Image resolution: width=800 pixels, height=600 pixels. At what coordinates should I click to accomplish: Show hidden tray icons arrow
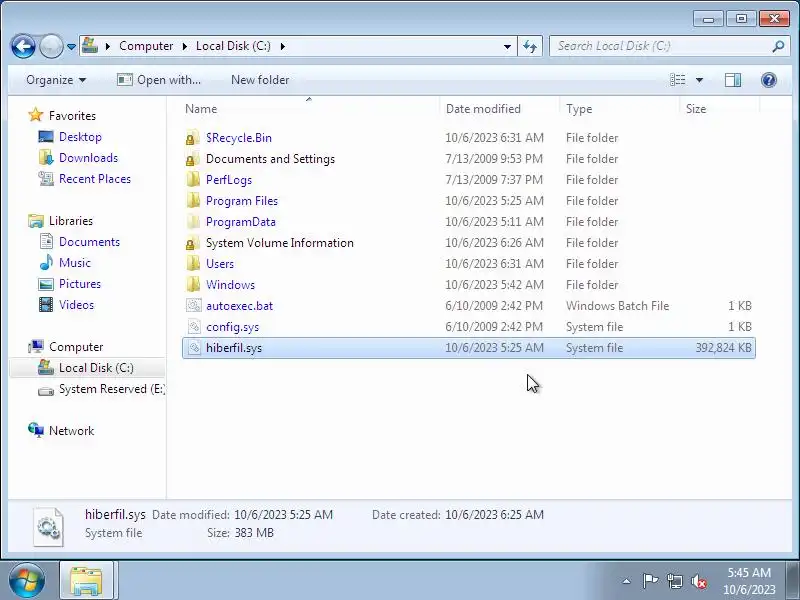pos(627,581)
